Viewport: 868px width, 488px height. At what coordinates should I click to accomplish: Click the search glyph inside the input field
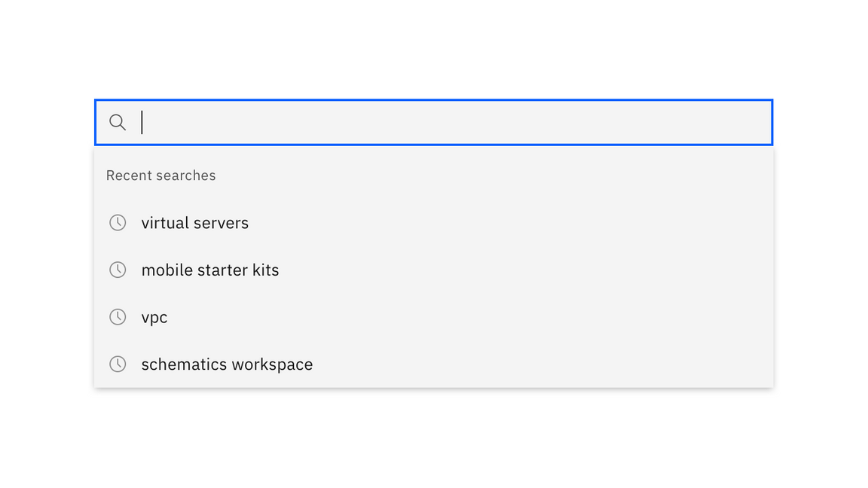click(118, 122)
